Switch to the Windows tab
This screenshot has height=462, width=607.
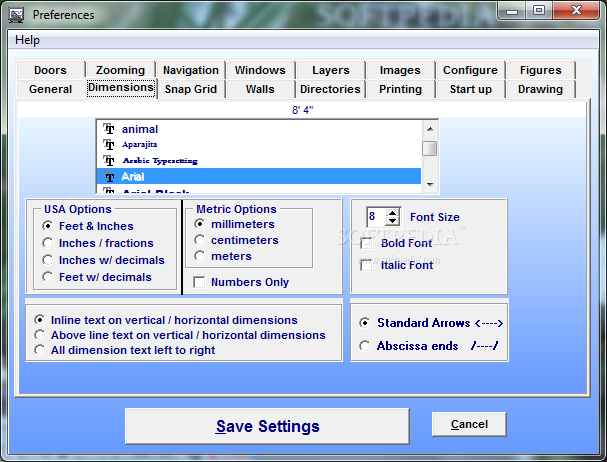[260, 70]
